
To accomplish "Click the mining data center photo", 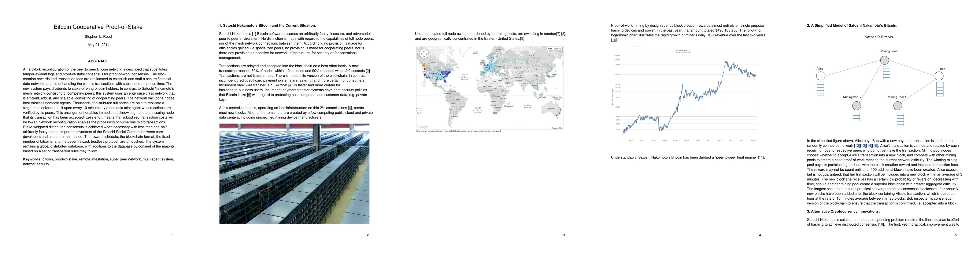I will [294, 173].
